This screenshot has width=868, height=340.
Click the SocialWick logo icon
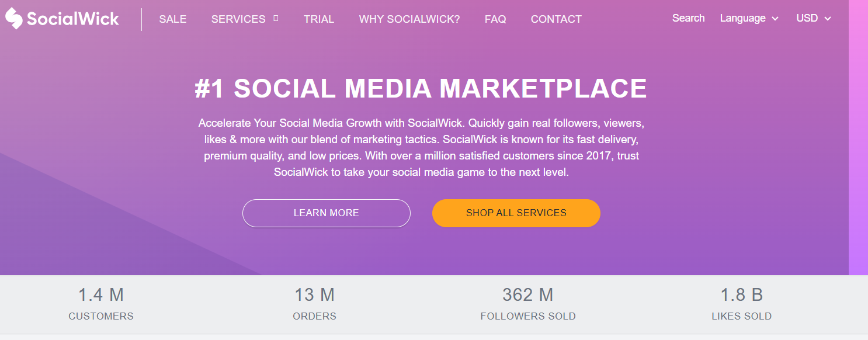[14, 19]
